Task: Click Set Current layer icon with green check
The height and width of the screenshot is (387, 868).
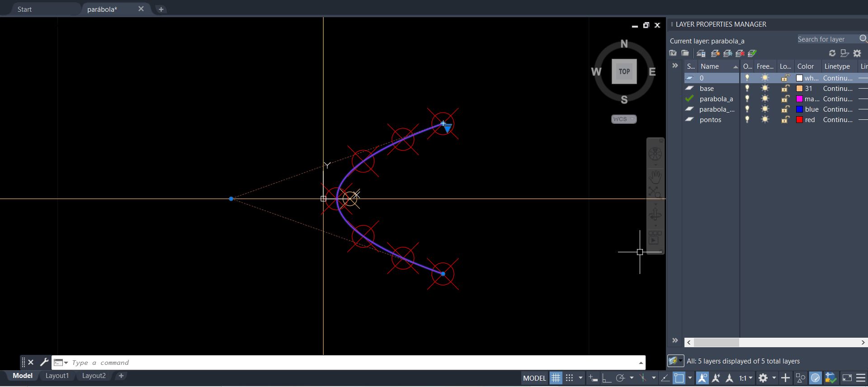Action: click(x=752, y=53)
